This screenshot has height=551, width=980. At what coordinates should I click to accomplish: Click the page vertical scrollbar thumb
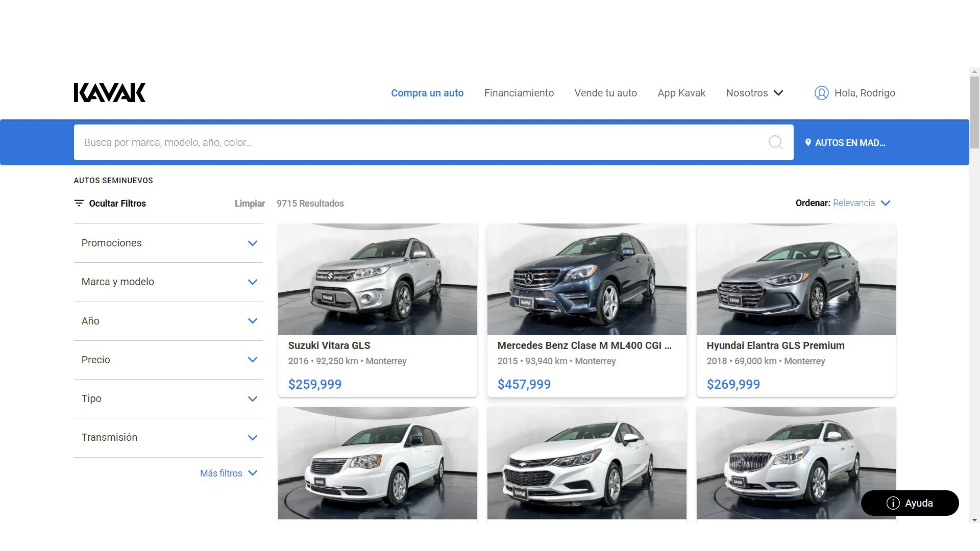tap(974, 112)
